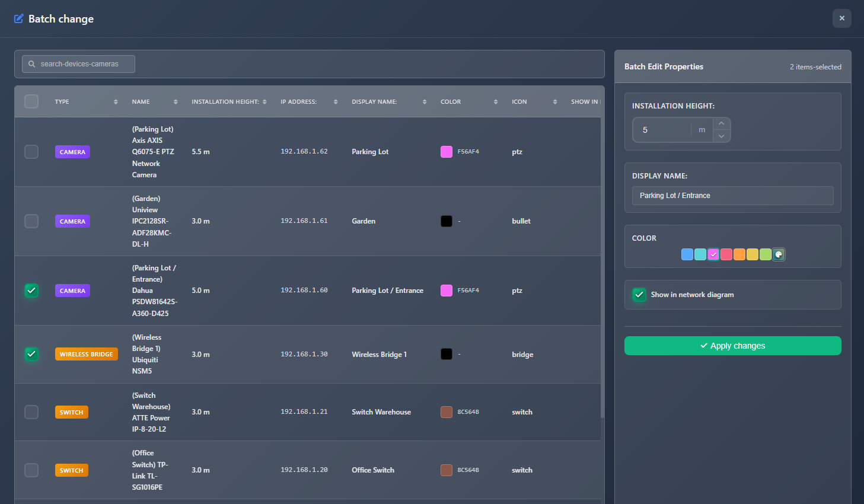Image resolution: width=864 pixels, height=504 pixels.
Task: Sort by the IP ADDRESS sort icon
Action: tap(336, 101)
